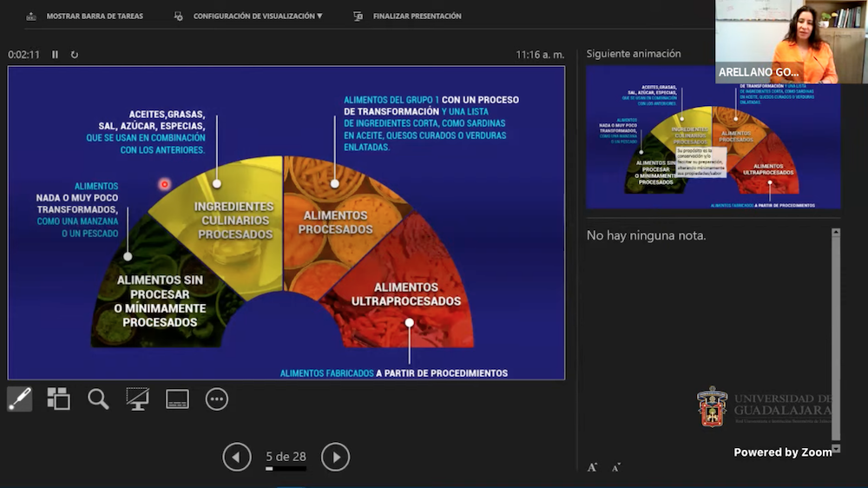Toggle the subtitles button
Viewport: 868px width, 488px height.
(x=177, y=399)
